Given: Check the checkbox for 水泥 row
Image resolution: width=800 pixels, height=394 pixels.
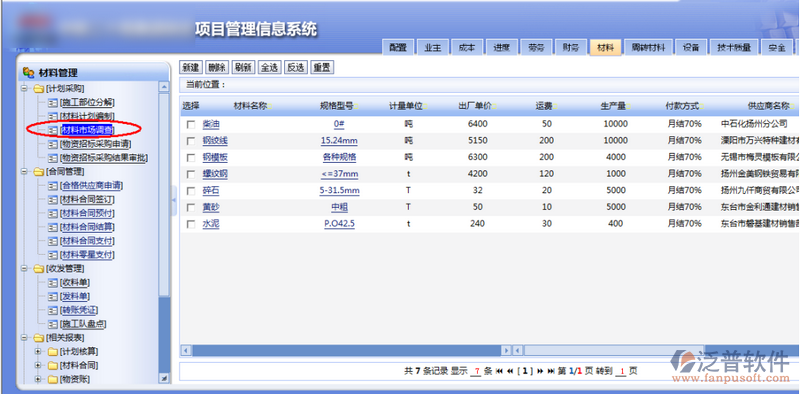Looking at the screenshot, I should point(191,224).
